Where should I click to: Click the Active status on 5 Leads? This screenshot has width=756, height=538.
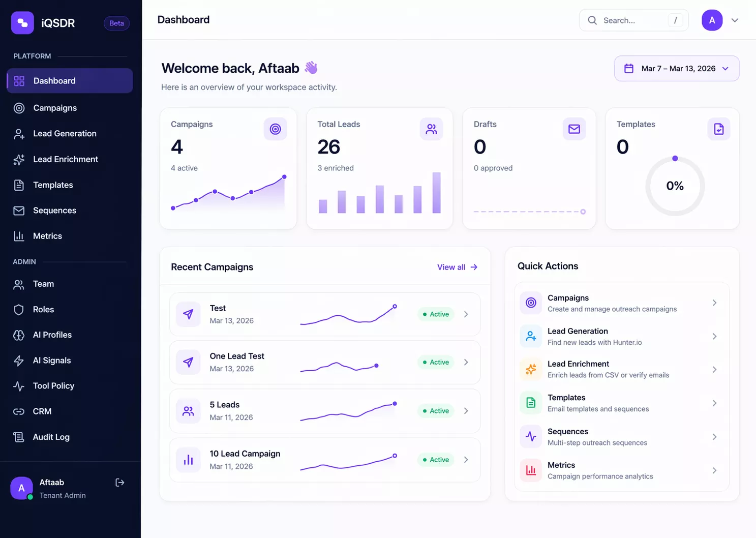click(x=436, y=411)
